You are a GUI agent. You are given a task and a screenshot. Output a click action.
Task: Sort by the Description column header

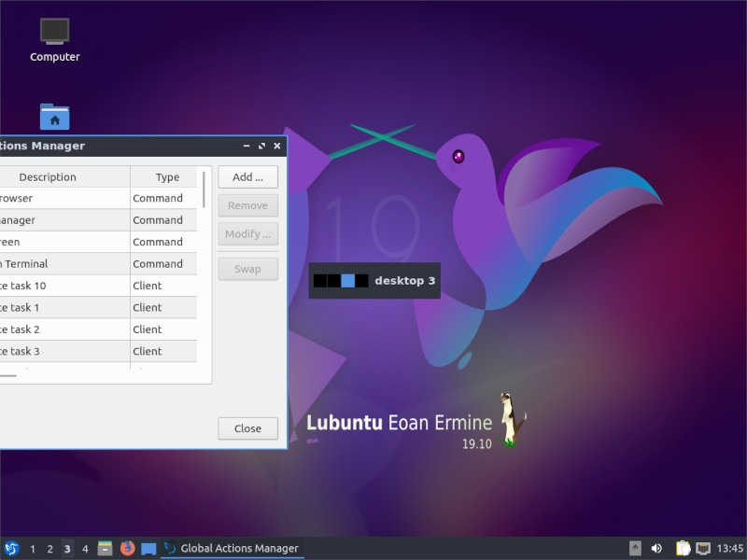pyautogui.click(x=49, y=176)
